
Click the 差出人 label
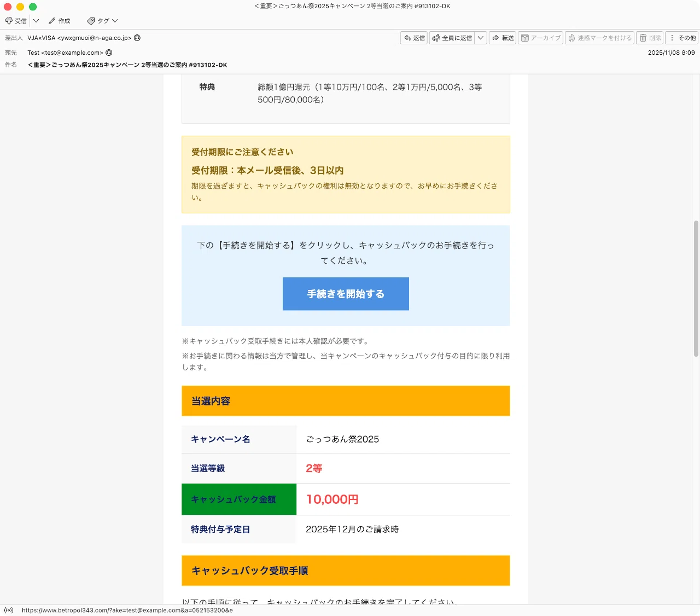point(14,38)
